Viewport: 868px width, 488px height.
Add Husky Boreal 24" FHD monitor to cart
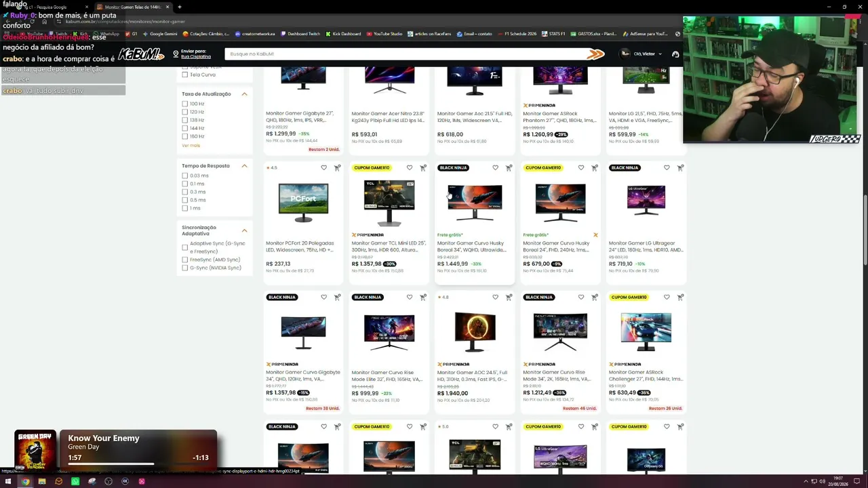coord(595,167)
